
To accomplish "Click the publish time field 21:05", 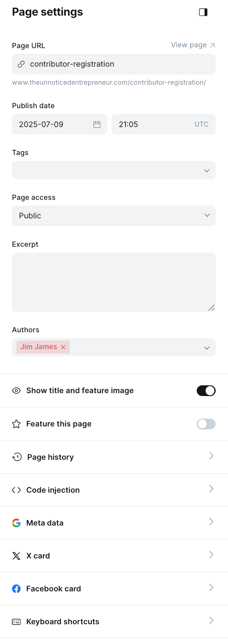I will [x=163, y=124].
